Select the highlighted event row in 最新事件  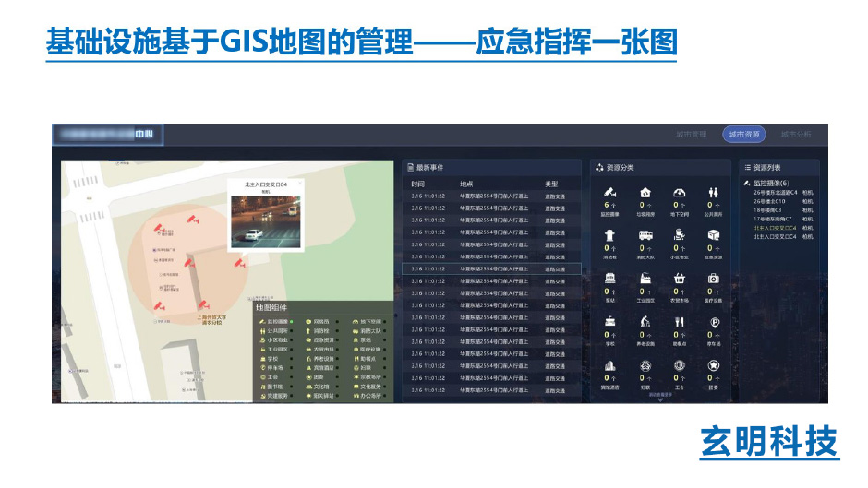[x=489, y=268]
